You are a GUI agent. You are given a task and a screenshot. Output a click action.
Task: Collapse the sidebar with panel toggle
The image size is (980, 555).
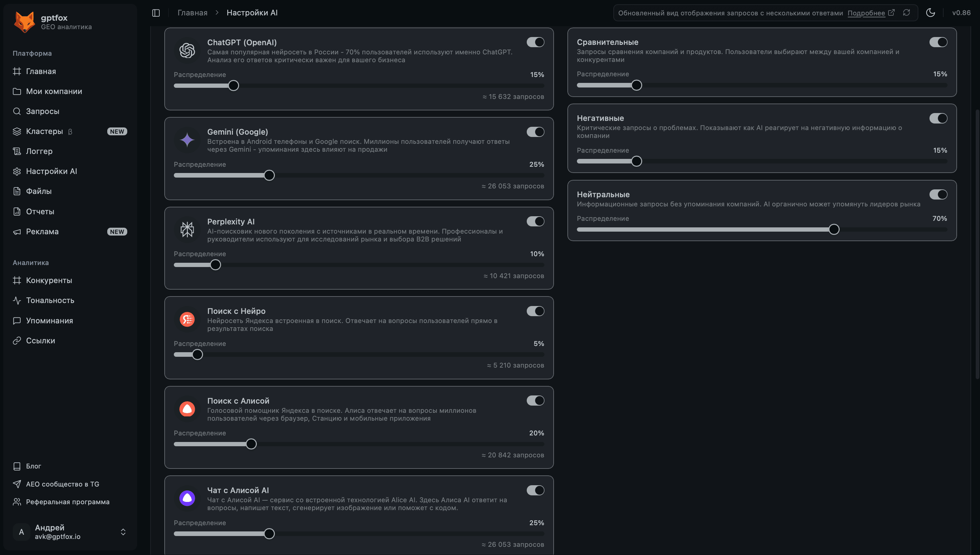(156, 12)
